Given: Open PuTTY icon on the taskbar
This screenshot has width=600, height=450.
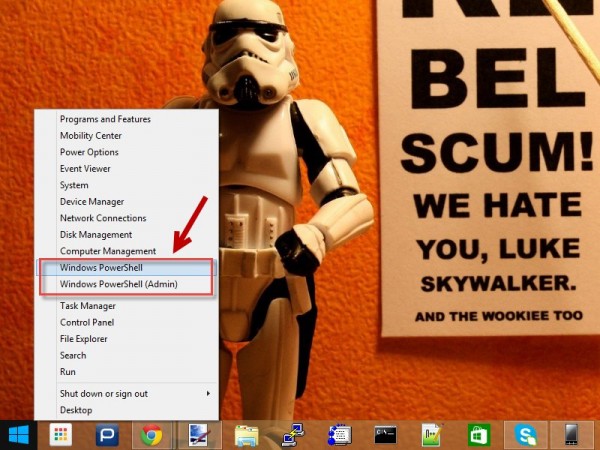Looking at the screenshot, I should 293,435.
